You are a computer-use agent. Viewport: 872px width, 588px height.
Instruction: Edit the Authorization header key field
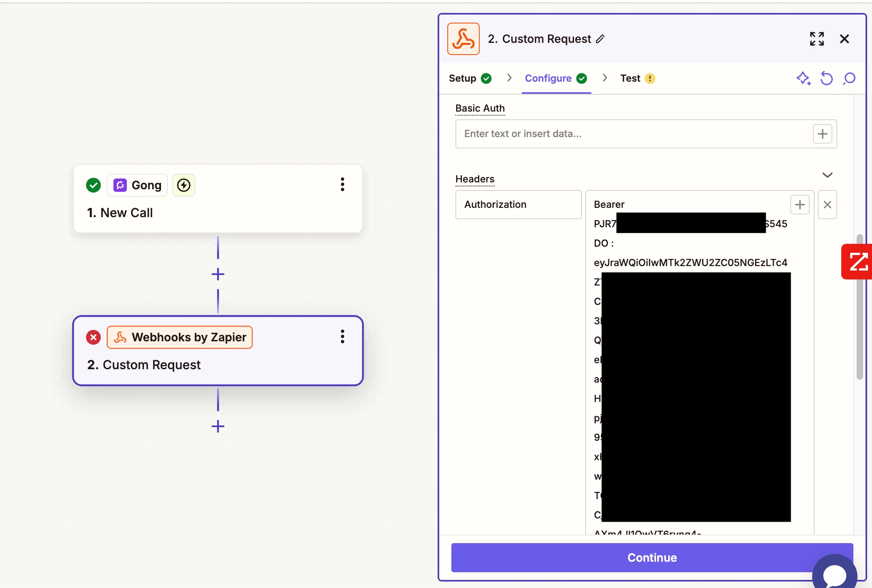tap(519, 205)
